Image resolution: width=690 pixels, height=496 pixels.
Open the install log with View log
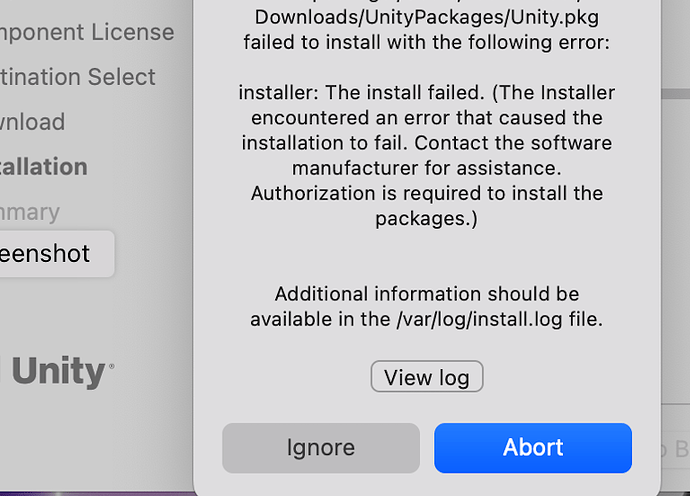(427, 377)
